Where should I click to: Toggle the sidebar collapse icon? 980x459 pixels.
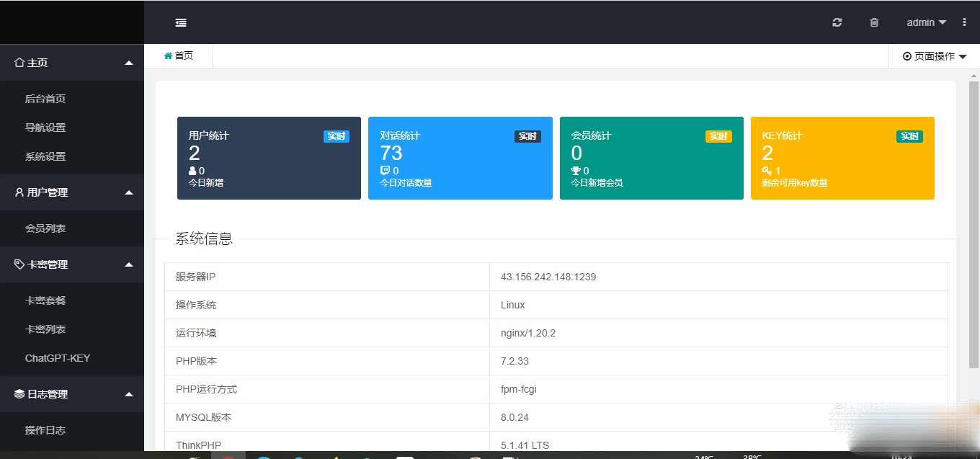pos(181,22)
